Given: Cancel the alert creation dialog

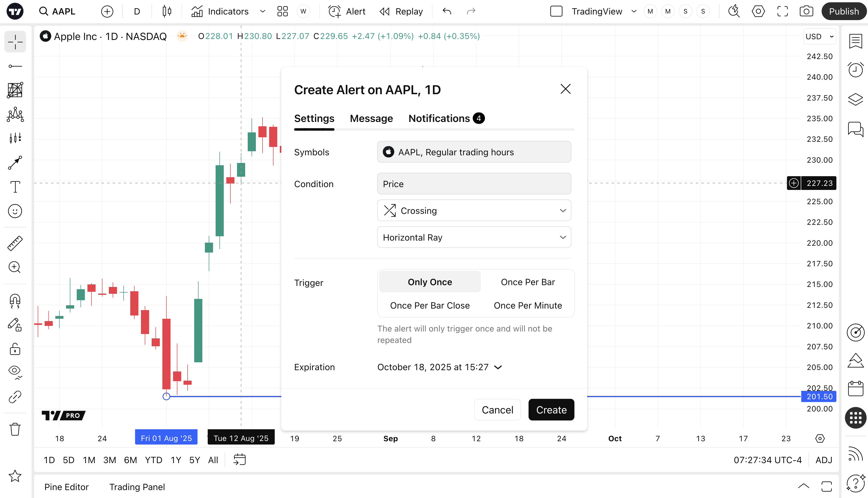Looking at the screenshot, I should (x=497, y=410).
